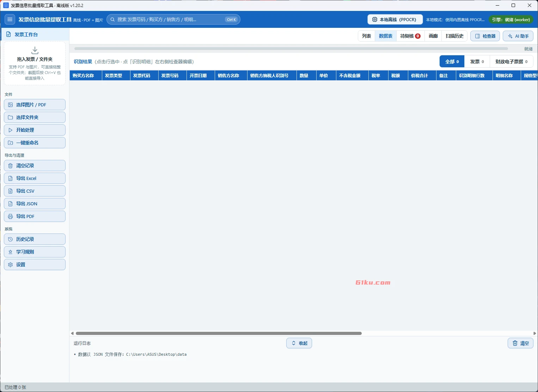Viewport: 538px width, 392px height.
Task: Click the printer icon on 导出 PDF
Action: [11, 217]
